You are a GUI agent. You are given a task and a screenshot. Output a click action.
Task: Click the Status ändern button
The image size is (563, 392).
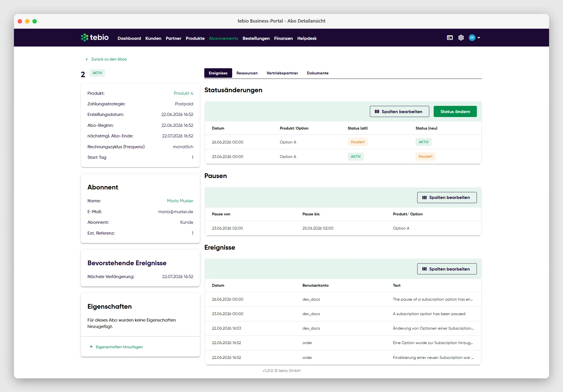coord(455,111)
